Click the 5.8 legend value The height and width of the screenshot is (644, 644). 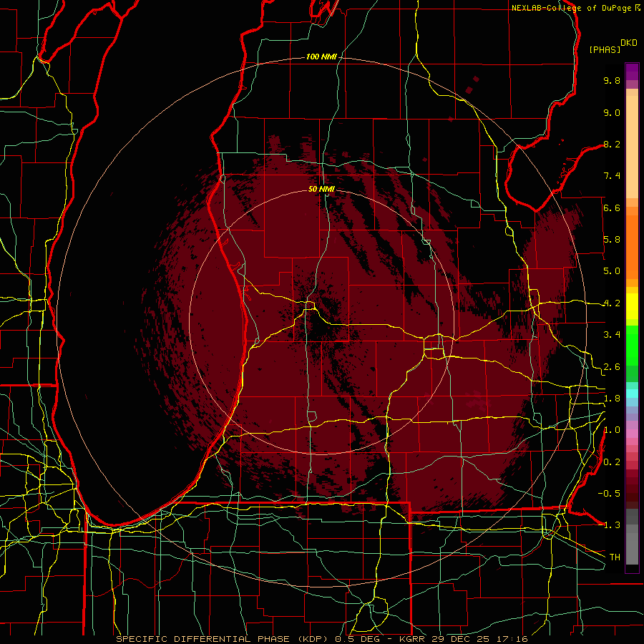[612, 240]
